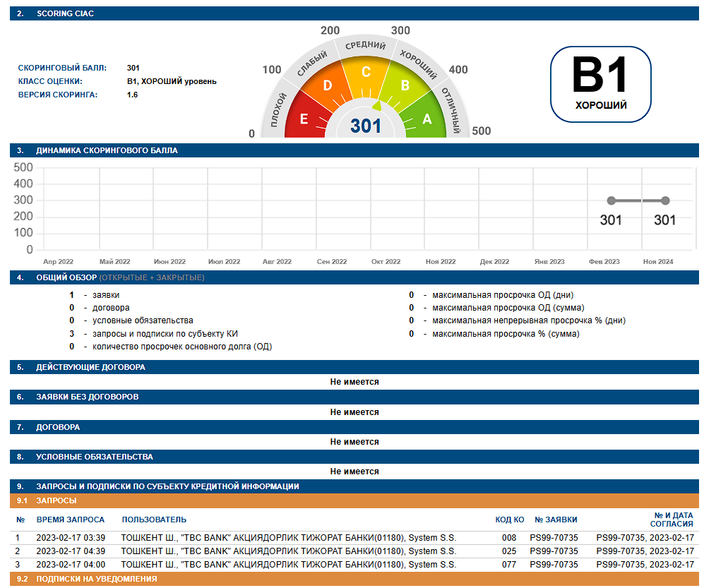This screenshot has height=588, width=704.
Task: Select the Ноя 2024 chart data point
Action: (665, 200)
